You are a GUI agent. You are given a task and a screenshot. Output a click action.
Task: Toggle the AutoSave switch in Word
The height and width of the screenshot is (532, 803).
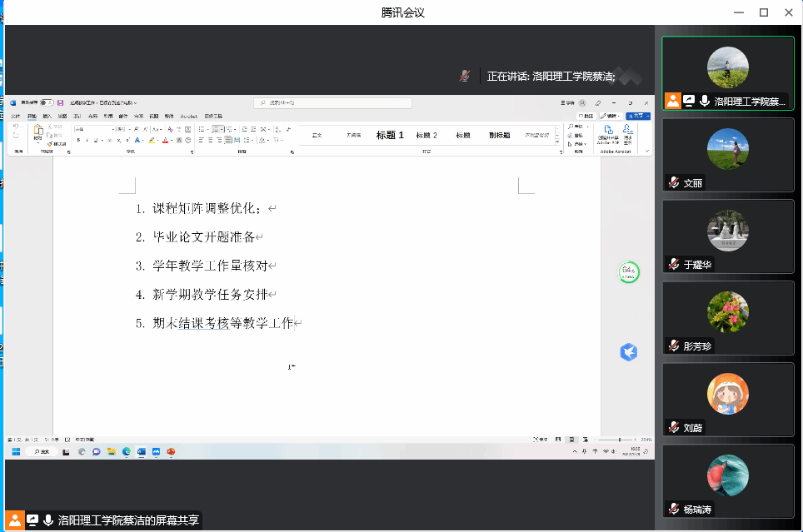[46, 102]
